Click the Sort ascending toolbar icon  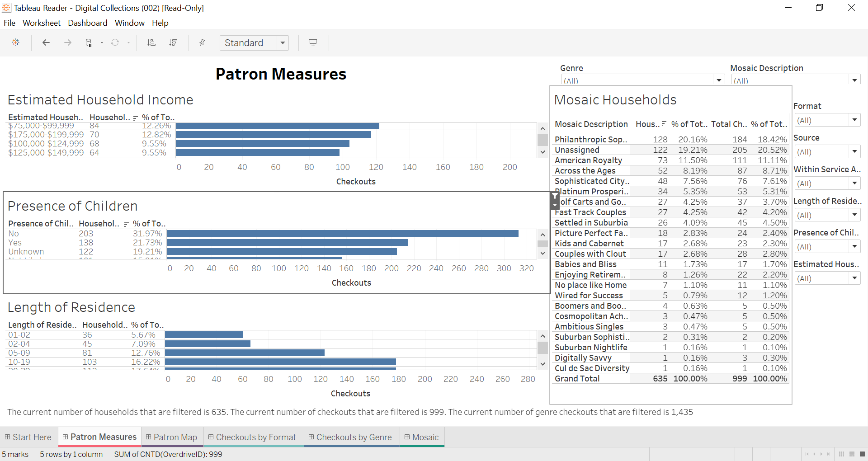tap(151, 42)
